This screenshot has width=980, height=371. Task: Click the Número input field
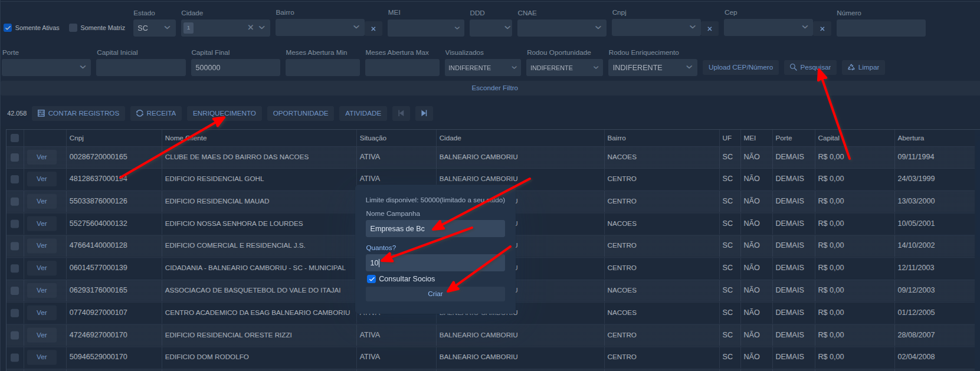pyautogui.click(x=881, y=28)
